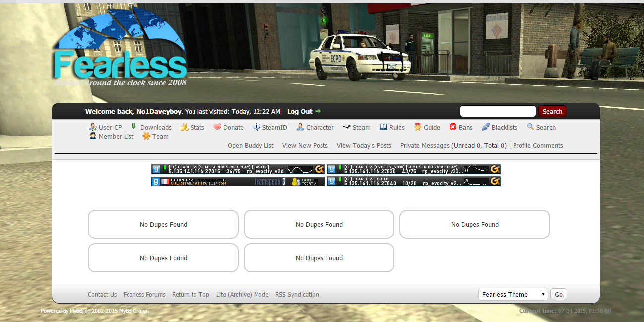Open the Bans menu link
The width and height of the screenshot is (644, 322).
[466, 127]
